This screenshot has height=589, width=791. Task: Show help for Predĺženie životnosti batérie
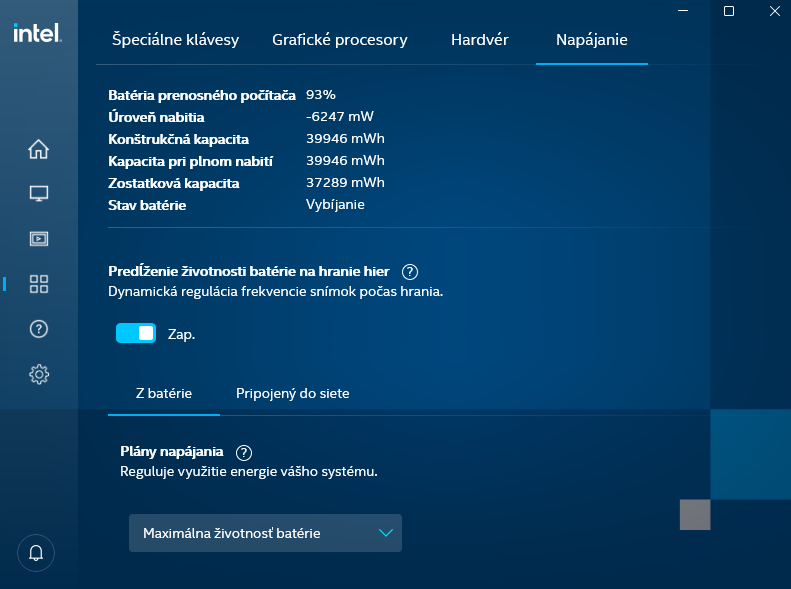(x=410, y=272)
